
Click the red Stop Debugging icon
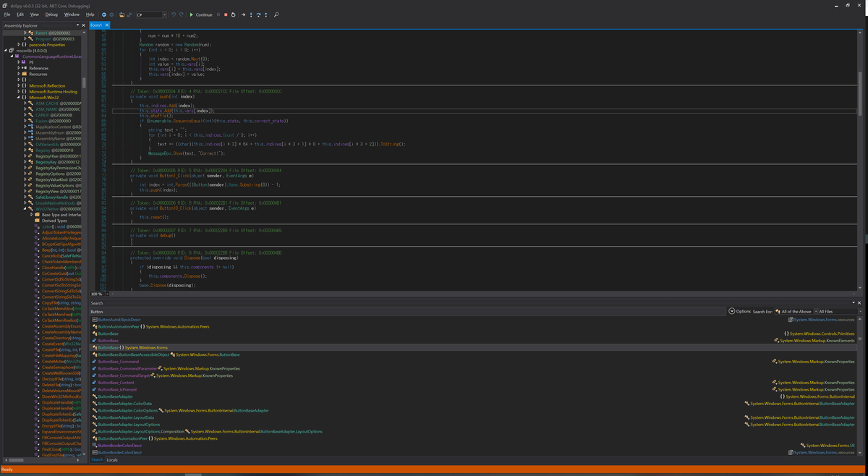point(226,14)
